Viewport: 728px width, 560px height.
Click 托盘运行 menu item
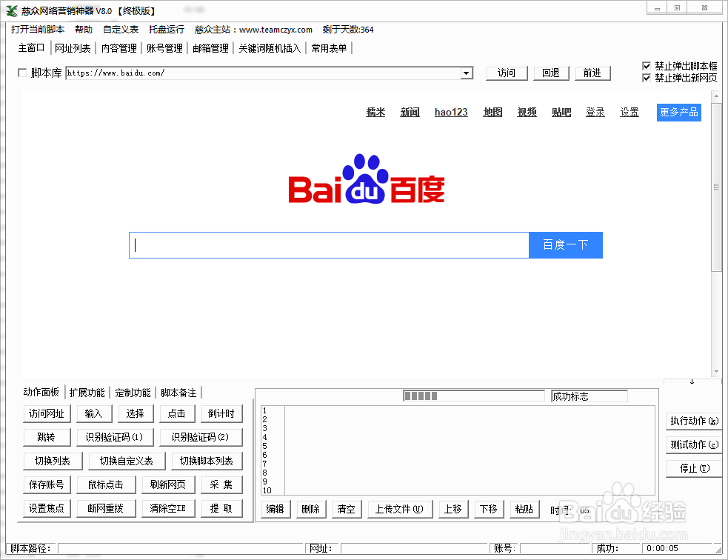(166, 29)
